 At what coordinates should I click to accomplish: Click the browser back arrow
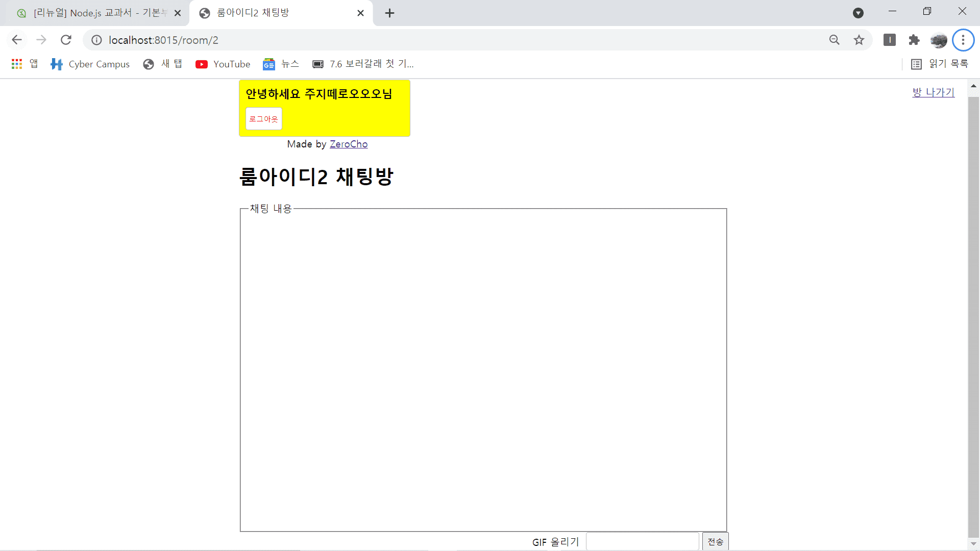(17, 40)
